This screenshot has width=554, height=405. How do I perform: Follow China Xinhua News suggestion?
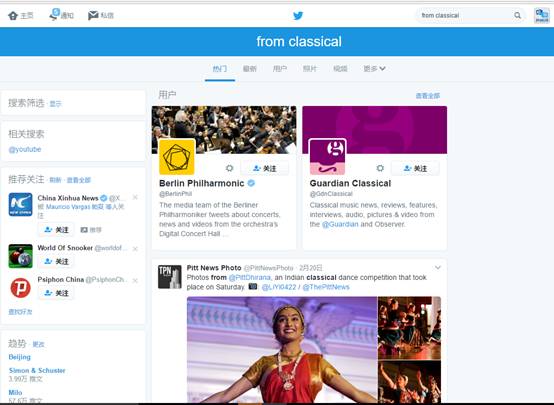pyautogui.click(x=56, y=230)
